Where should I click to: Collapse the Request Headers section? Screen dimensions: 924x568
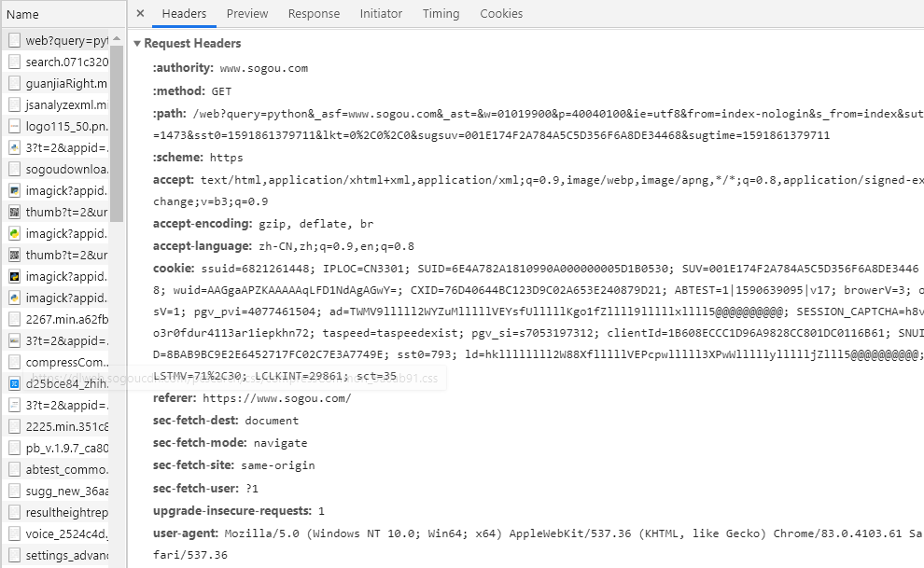click(137, 44)
